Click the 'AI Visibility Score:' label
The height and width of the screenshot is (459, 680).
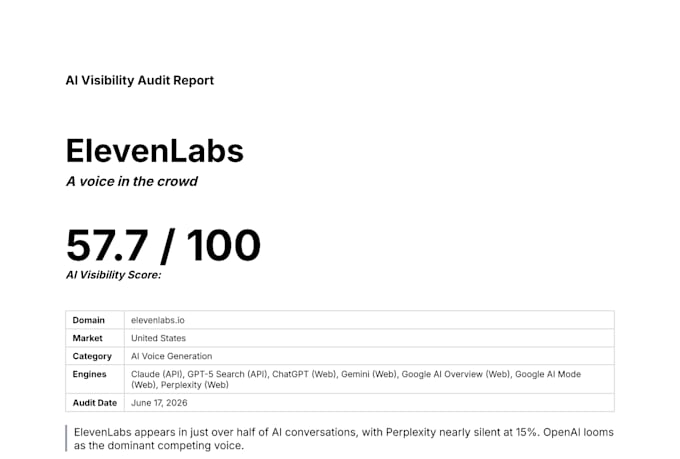[113, 275]
